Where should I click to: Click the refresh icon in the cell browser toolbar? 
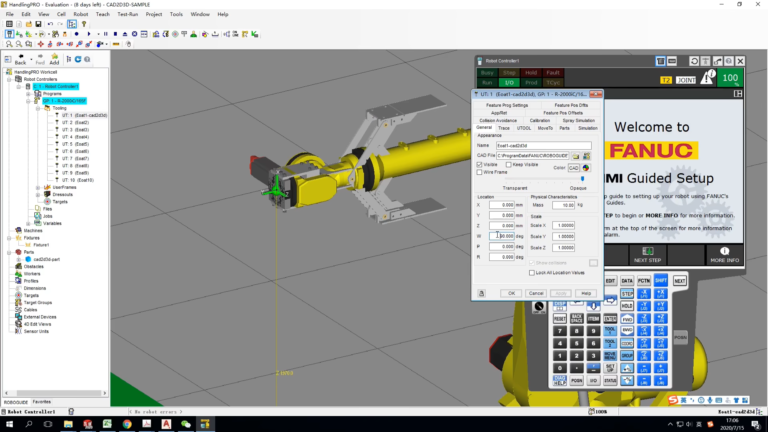coord(78,59)
